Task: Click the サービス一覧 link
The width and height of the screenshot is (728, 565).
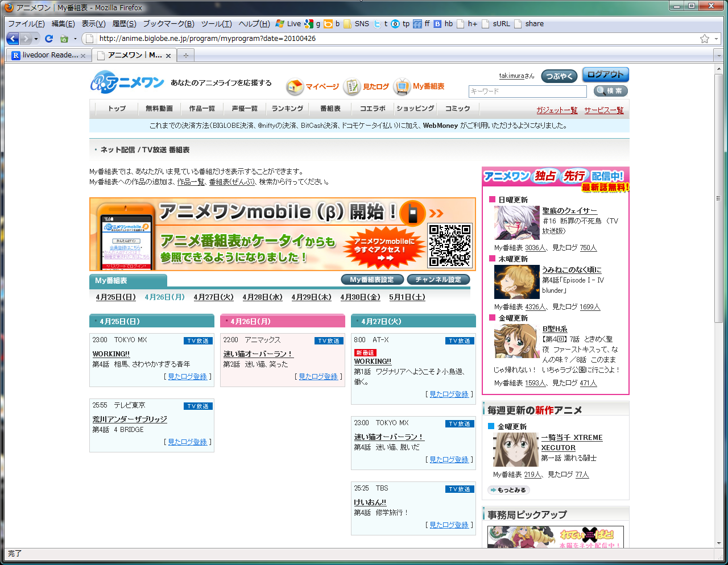Action: tap(604, 110)
